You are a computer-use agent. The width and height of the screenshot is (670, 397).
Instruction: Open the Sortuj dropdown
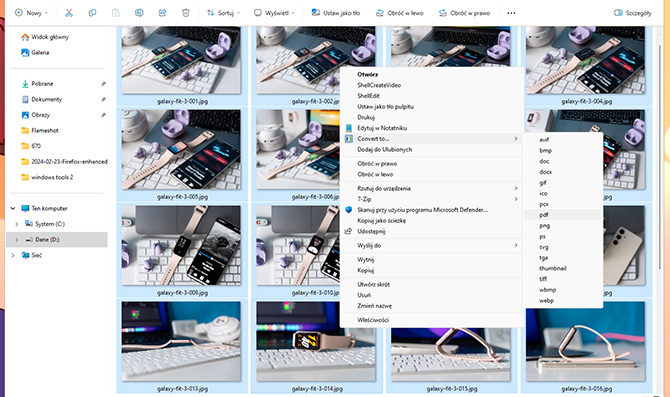[223, 13]
